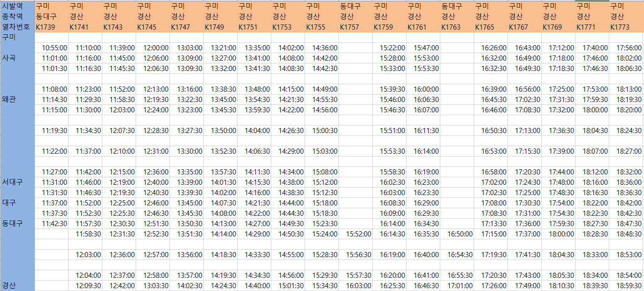Click the 11:39:00 time cell
Image resolution: width=644 pixels, height=291 pixels.
[x=119, y=47]
